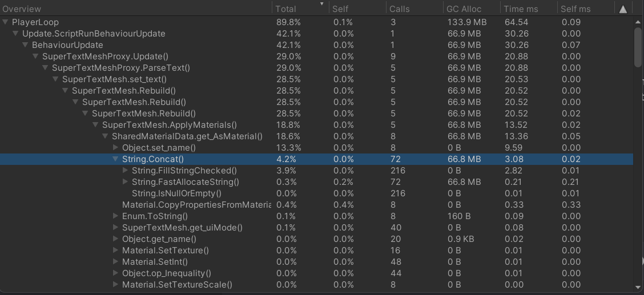Expand Object.op_Inequality() row
Screen dimensions: 644x295
pyautogui.click(x=115, y=273)
